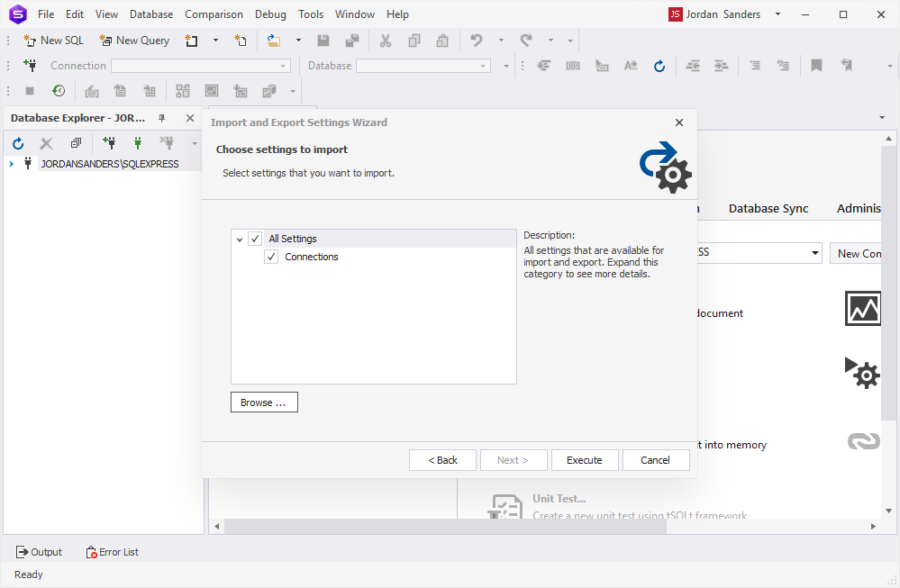Open the Comparison menu
Image resolution: width=900 pixels, height=588 pixels.
click(214, 14)
